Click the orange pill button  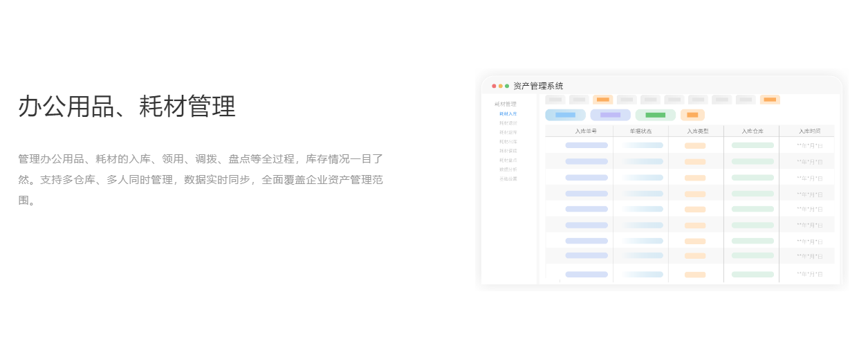click(692, 115)
